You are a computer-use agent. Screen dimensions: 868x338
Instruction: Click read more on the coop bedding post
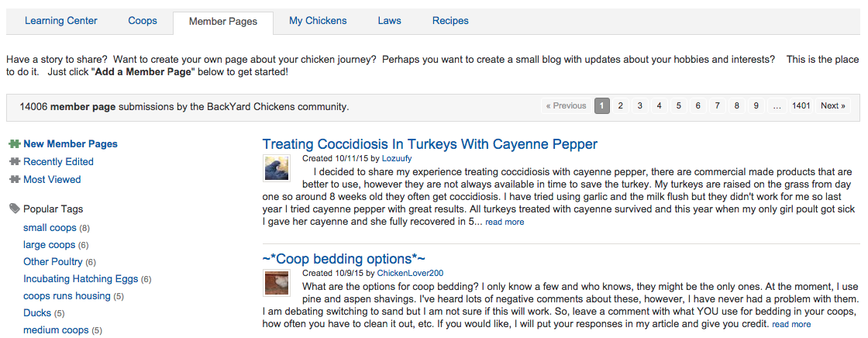(791, 324)
